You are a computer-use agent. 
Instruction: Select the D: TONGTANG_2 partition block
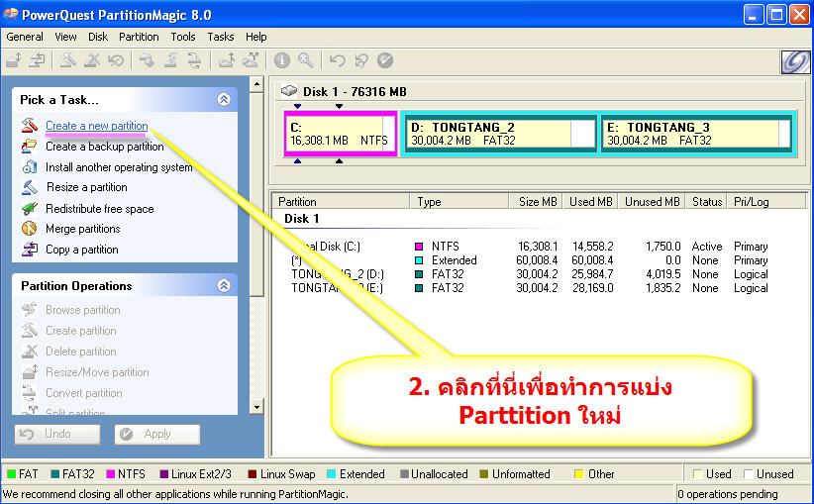click(x=501, y=134)
